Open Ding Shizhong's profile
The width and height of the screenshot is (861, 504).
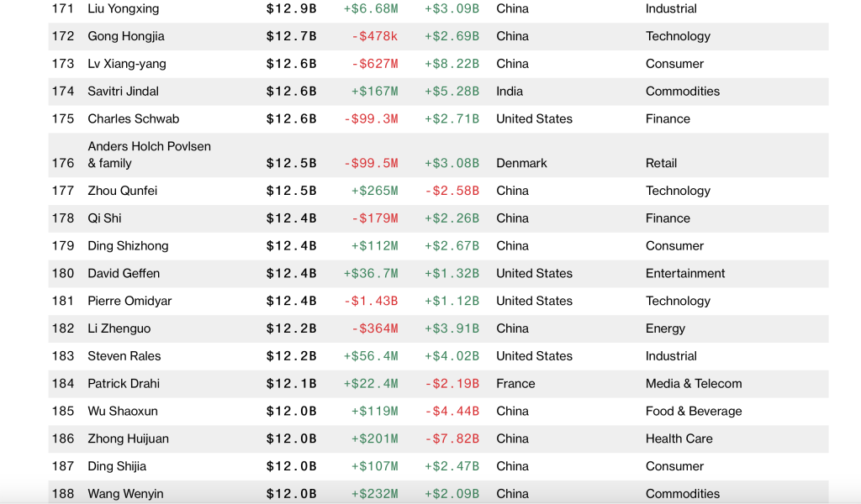pyautogui.click(x=128, y=246)
